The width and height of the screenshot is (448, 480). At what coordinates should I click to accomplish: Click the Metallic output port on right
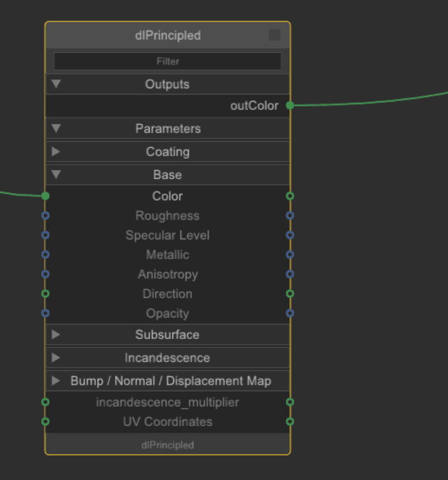click(x=290, y=255)
